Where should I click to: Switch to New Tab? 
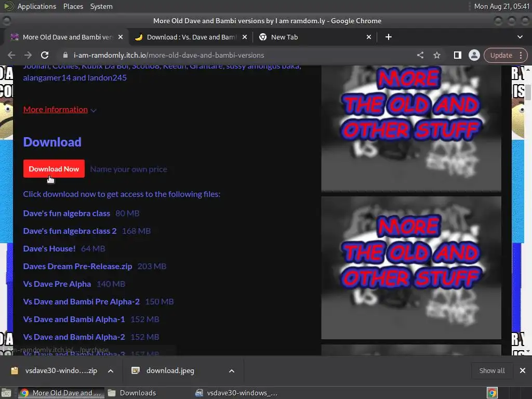[x=315, y=37]
